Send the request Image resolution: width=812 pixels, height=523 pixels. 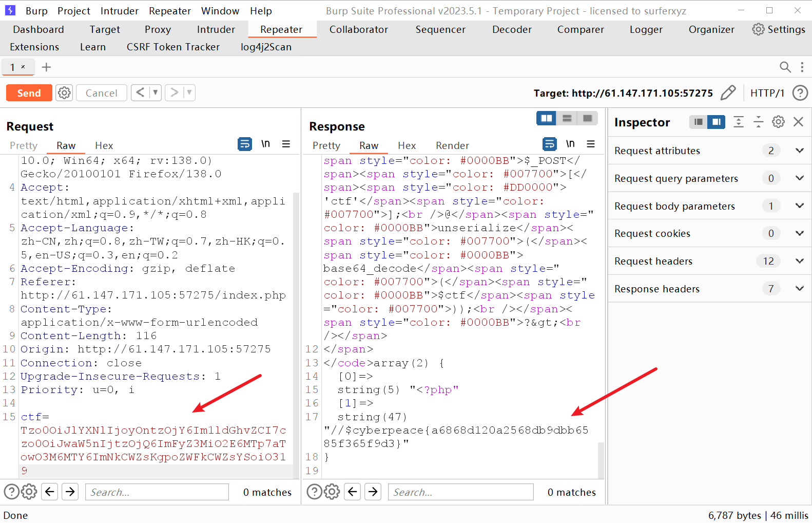(x=29, y=93)
